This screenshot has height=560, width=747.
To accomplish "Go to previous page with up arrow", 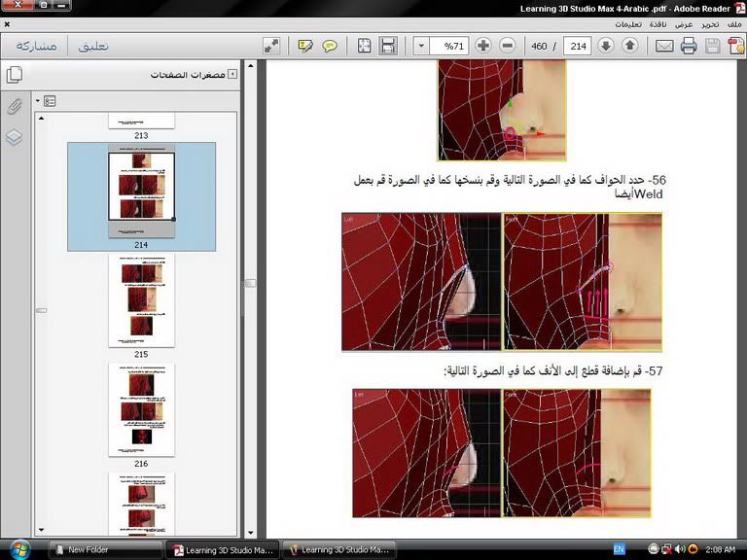I will coord(630,46).
